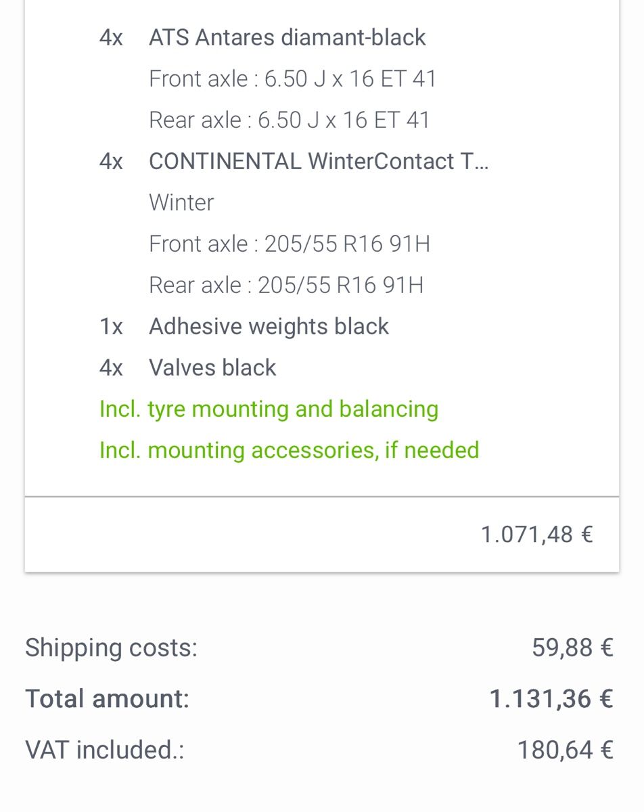
Task: Click the tyre front axle 205/55 R16 line
Action: [x=289, y=244]
